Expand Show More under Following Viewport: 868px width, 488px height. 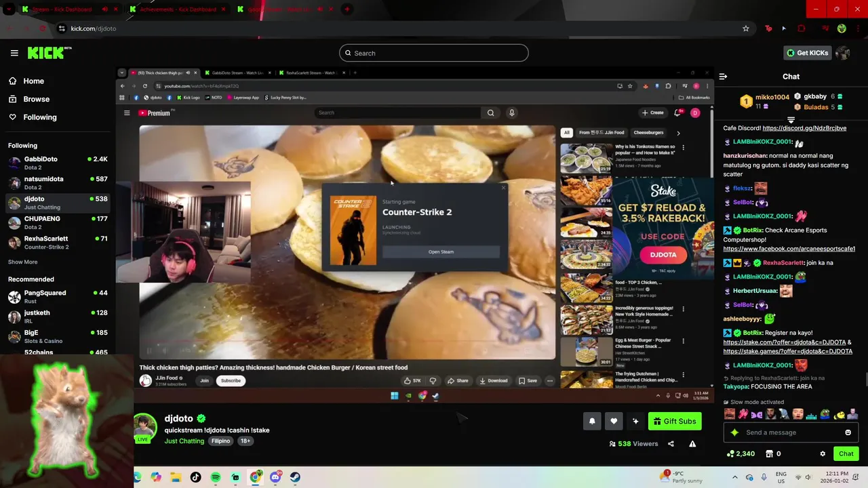point(23,262)
